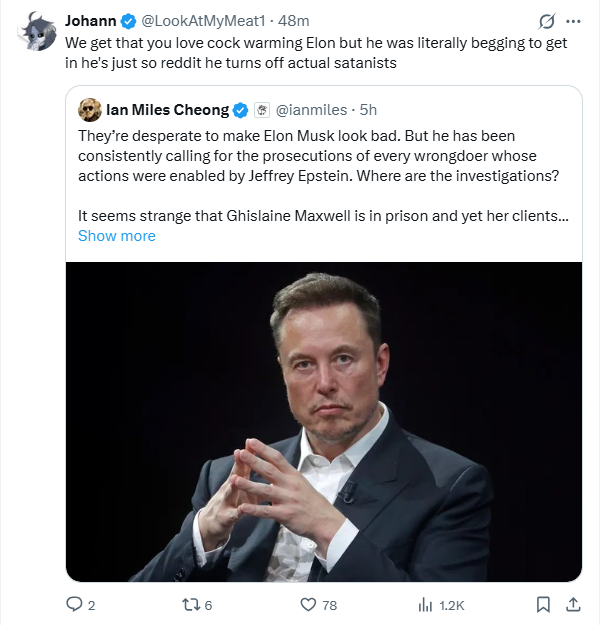Click the share upload arrow icon
This screenshot has width=600, height=625.
(573, 604)
